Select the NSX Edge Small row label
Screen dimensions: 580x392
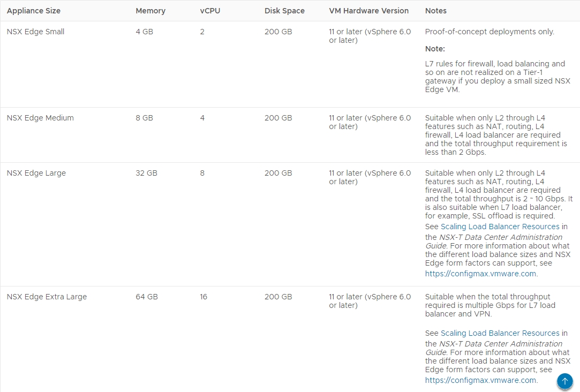click(36, 32)
